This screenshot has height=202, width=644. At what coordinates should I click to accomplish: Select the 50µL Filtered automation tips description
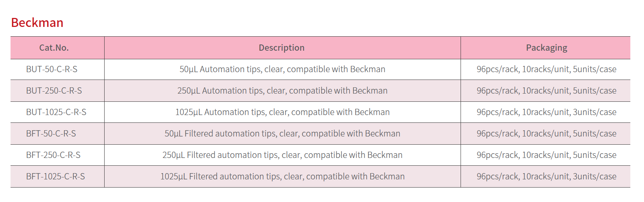tap(282, 133)
